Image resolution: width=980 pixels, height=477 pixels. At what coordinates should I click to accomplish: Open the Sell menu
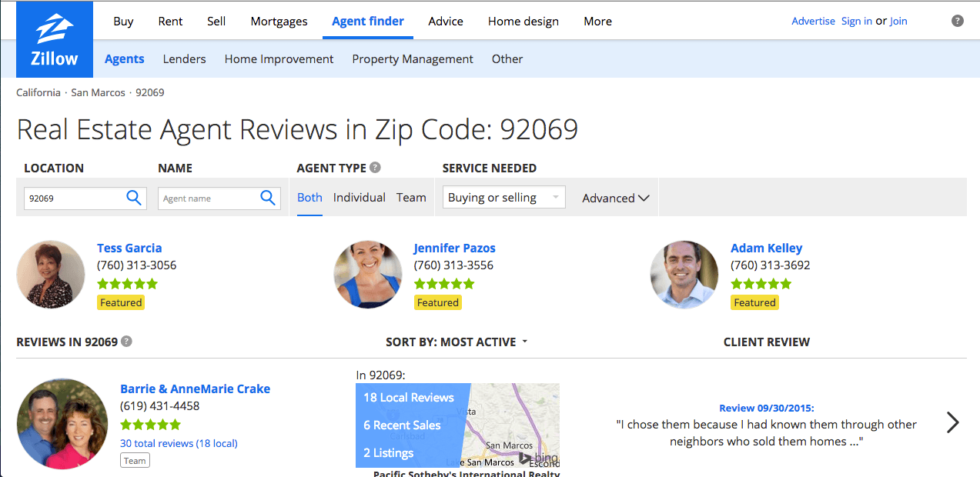pos(216,21)
